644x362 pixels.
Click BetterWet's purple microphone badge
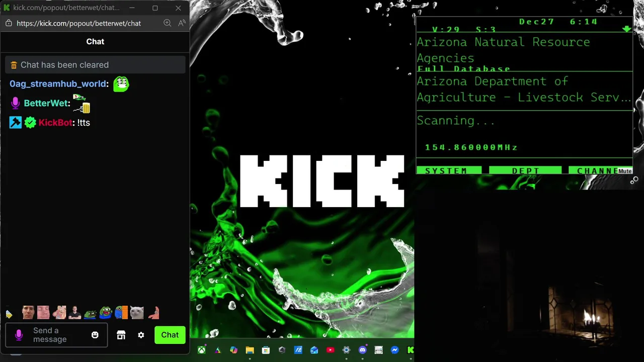pos(16,103)
